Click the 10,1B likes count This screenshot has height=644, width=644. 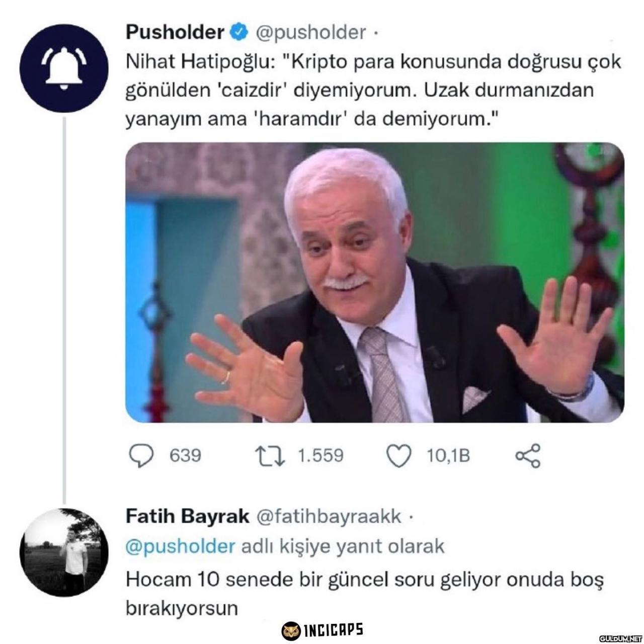pos(448,456)
